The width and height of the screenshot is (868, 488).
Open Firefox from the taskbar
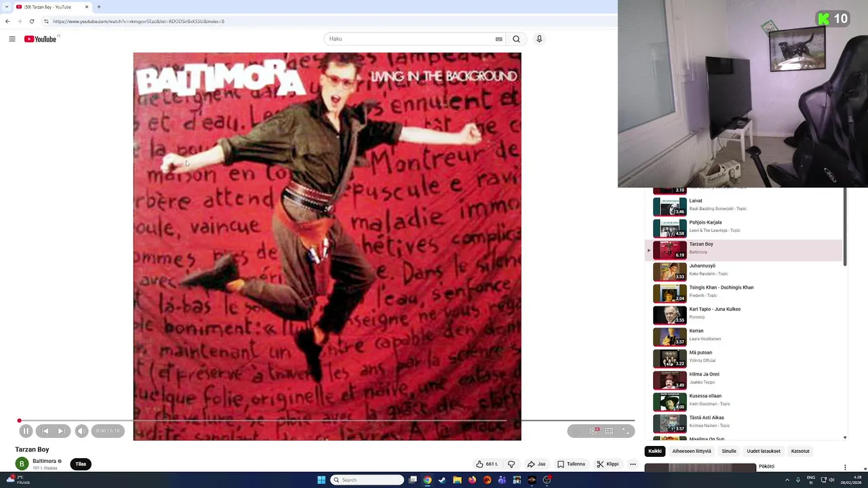coord(472,480)
